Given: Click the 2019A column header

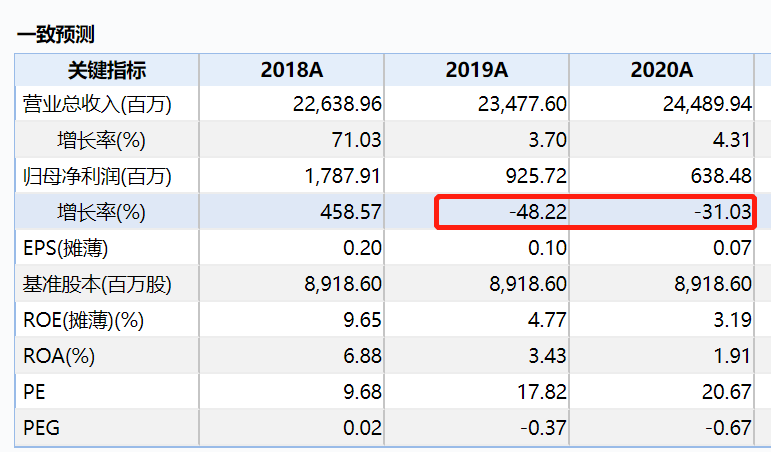Looking at the screenshot, I should click(x=477, y=70).
